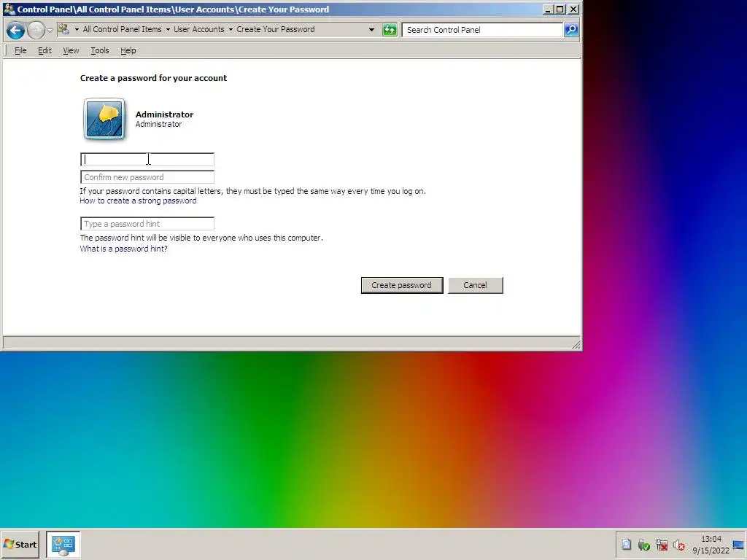Click the Control Panel taskbar button

pos(63,545)
